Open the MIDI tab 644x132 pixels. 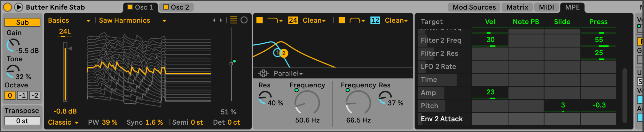click(546, 7)
